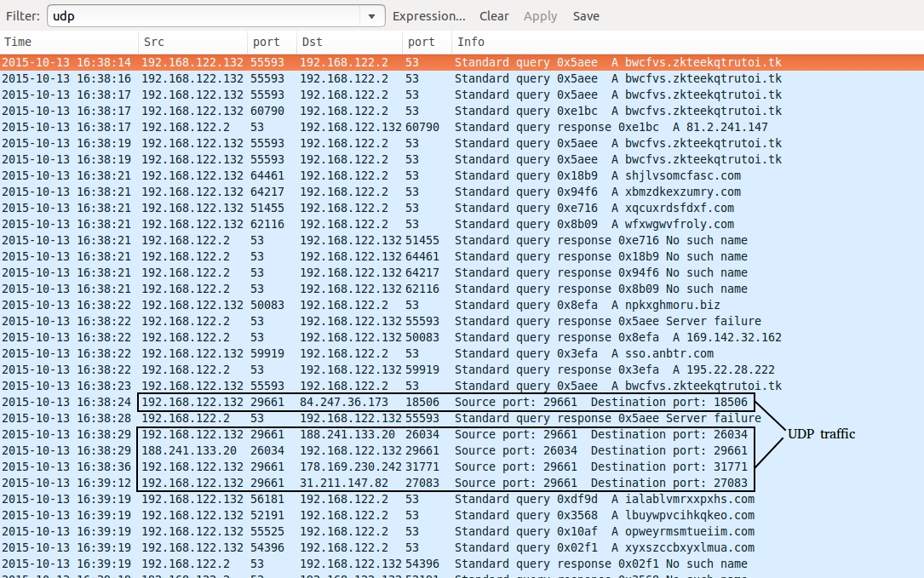
Task: Open the filter history dropdown arrow
Action: click(x=371, y=16)
